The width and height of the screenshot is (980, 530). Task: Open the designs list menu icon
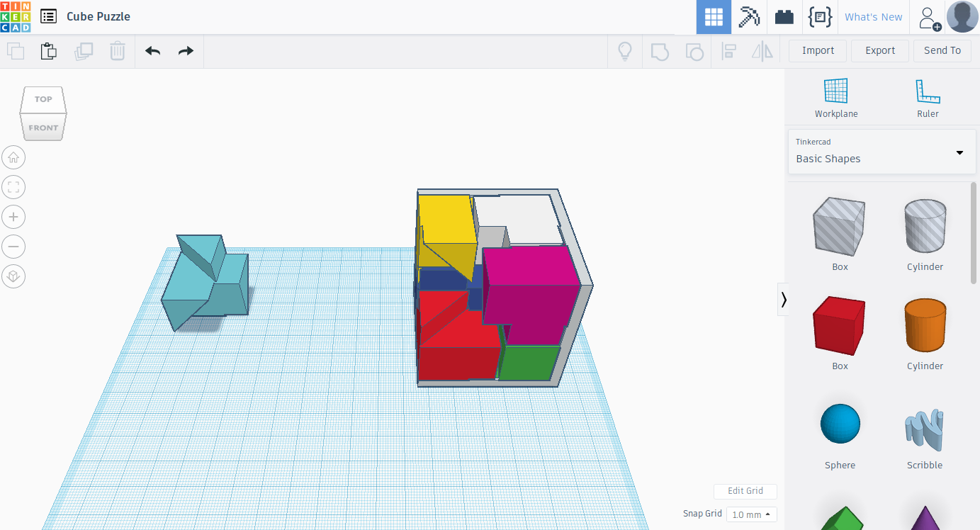pyautogui.click(x=48, y=16)
